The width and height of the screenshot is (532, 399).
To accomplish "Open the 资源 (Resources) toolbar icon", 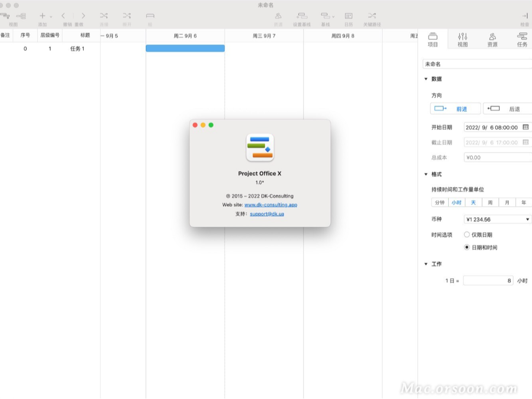I will [x=278, y=16].
